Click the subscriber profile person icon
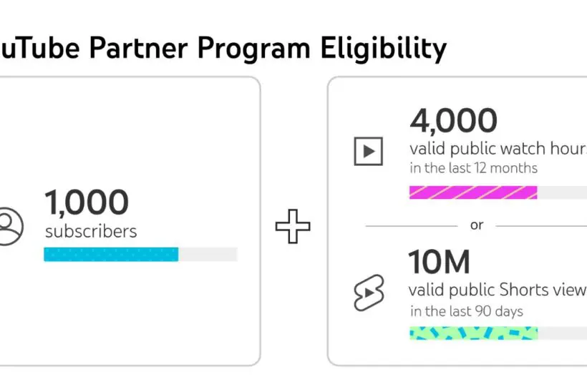Image resolution: width=587 pixels, height=392 pixels. 11,227
